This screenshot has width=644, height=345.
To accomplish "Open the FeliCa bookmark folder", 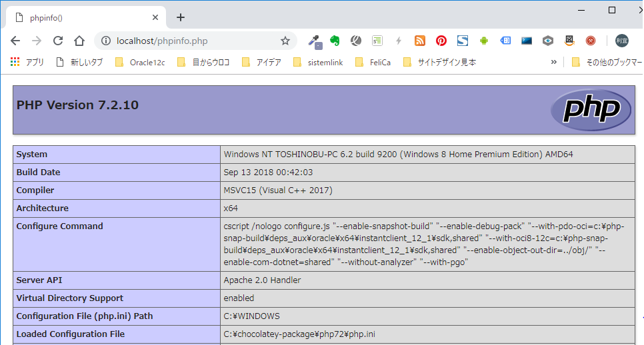I will tap(373, 62).
